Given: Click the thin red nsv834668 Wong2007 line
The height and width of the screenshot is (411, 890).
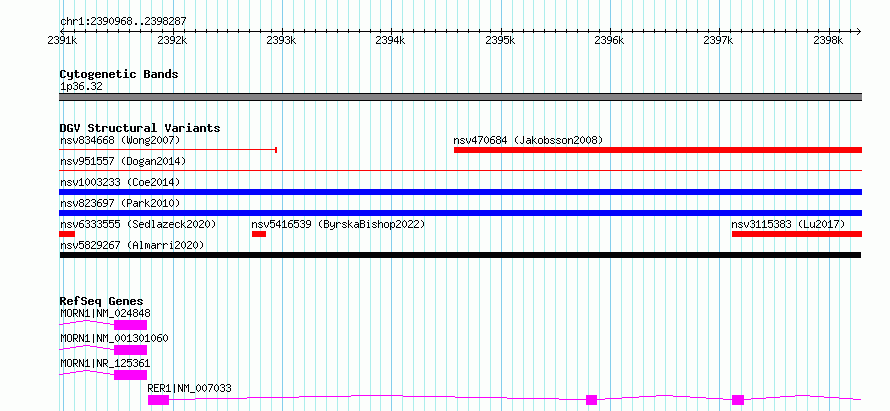Looking at the screenshot, I should (x=167, y=150).
